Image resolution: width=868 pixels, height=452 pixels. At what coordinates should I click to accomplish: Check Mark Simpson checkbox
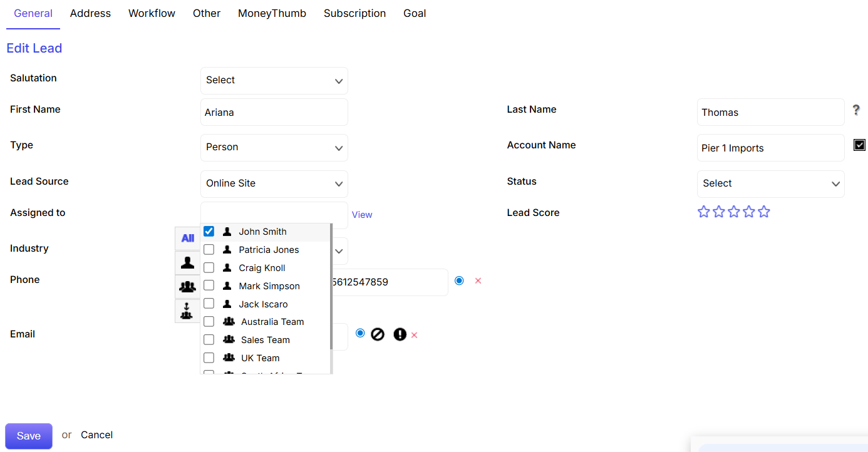pyautogui.click(x=209, y=285)
